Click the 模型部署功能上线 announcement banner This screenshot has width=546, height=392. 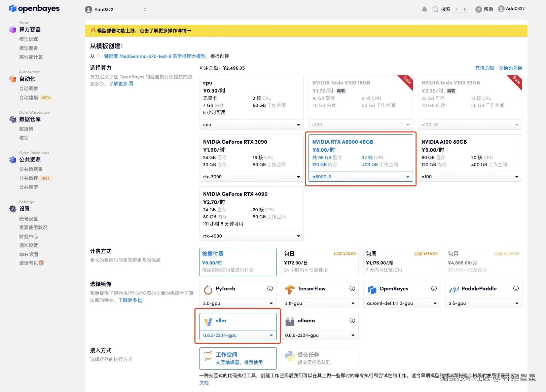point(306,31)
